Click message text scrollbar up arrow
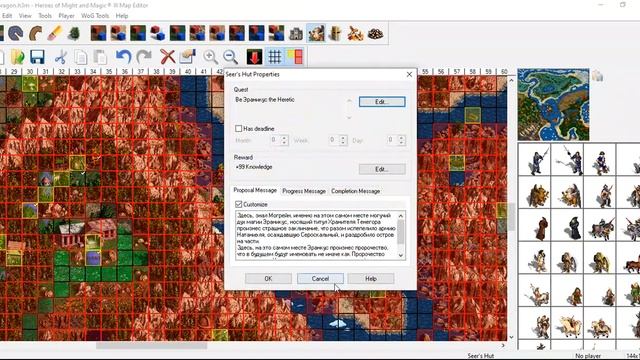The height and width of the screenshot is (360, 640). point(401,216)
